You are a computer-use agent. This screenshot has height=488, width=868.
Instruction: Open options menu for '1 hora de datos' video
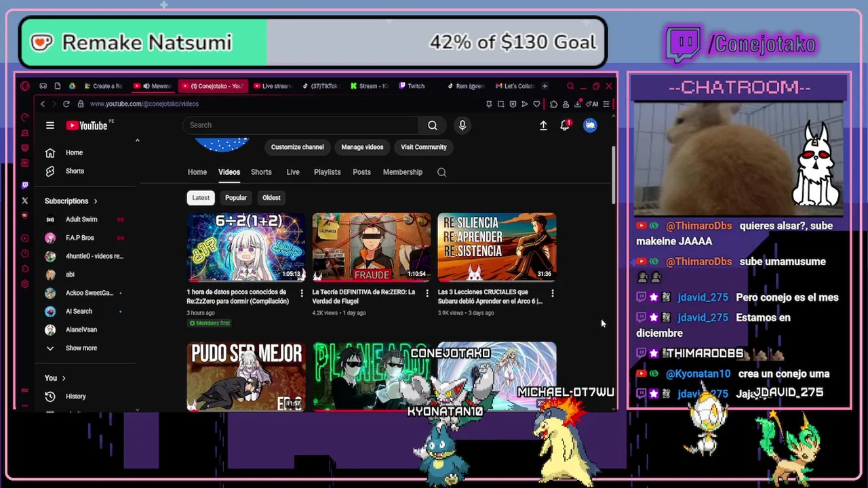(x=302, y=293)
